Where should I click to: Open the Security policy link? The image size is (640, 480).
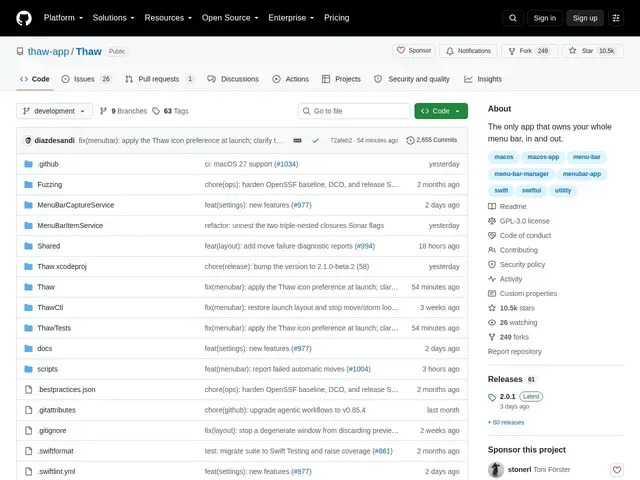click(x=517, y=264)
